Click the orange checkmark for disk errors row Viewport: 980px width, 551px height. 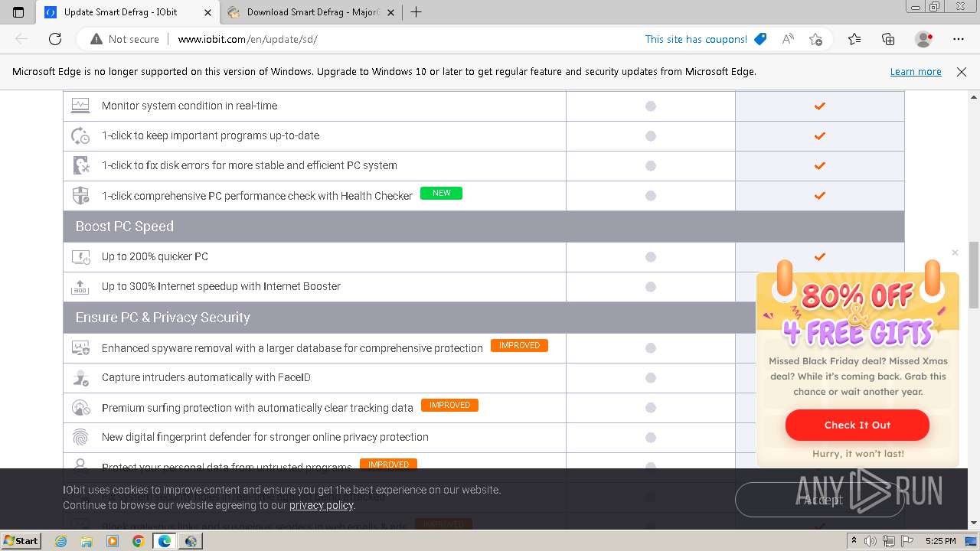click(819, 165)
